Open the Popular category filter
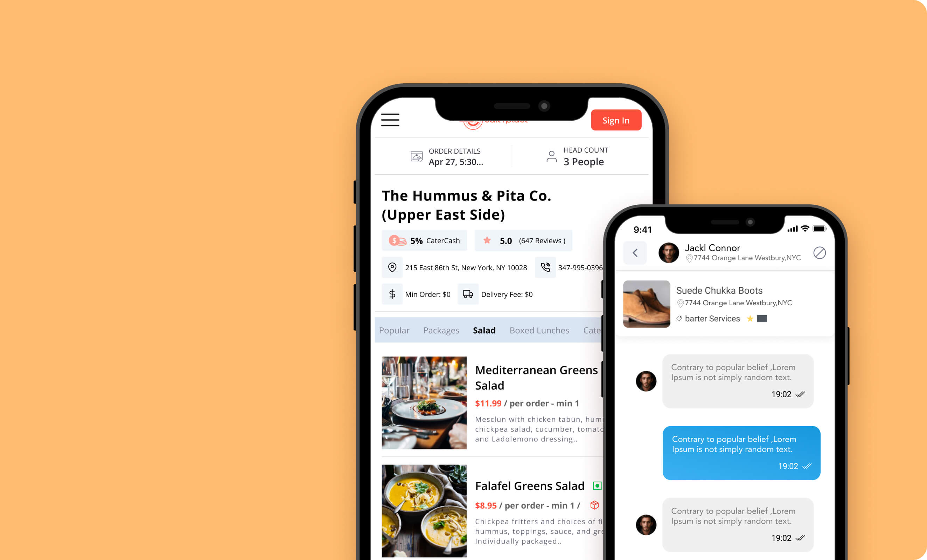927x560 pixels. point(395,330)
